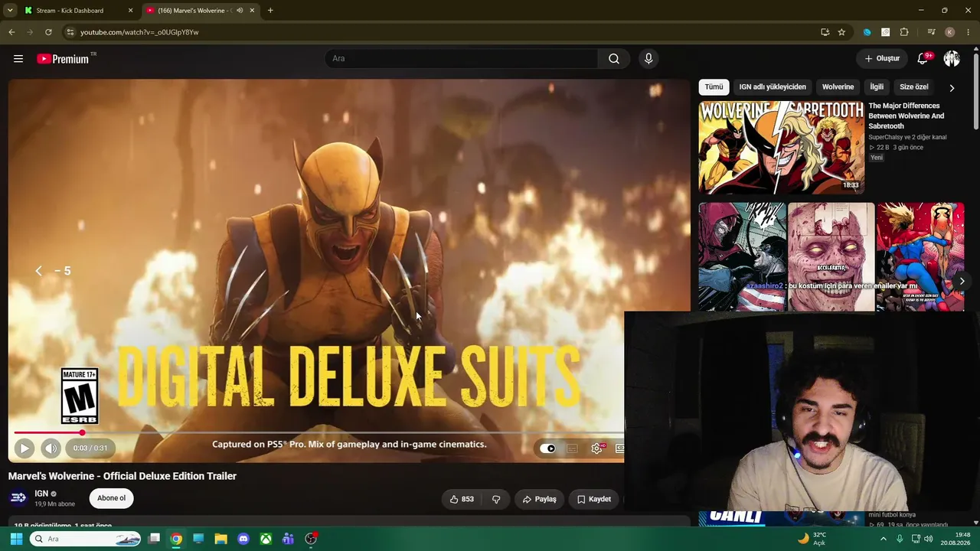Open the player settings gear
The height and width of the screenshot is (551, 980).
596,448
